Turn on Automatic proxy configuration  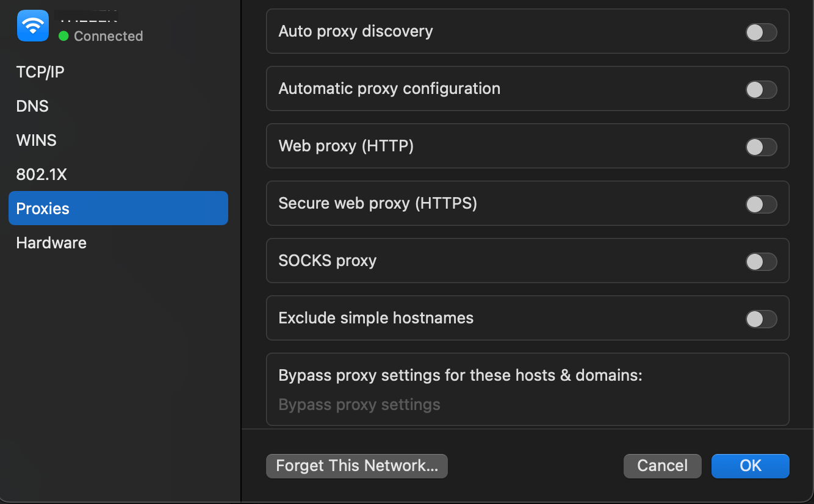coord(761,89)
